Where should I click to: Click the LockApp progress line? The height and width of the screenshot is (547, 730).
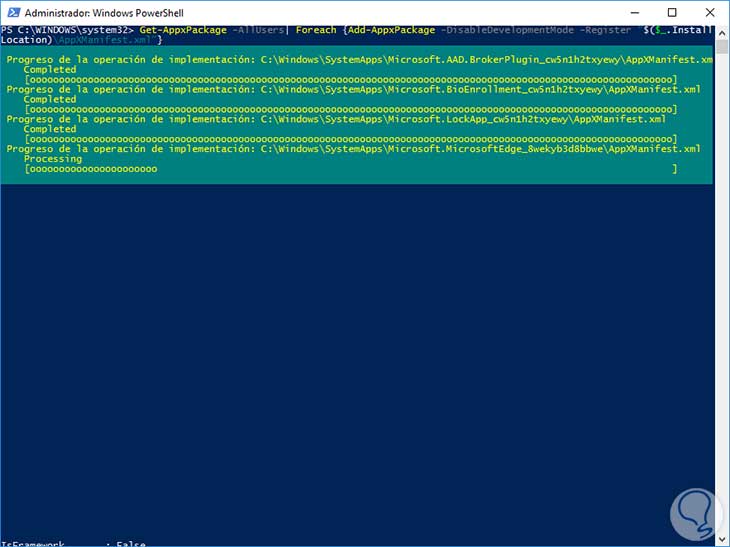coord(336,119)
